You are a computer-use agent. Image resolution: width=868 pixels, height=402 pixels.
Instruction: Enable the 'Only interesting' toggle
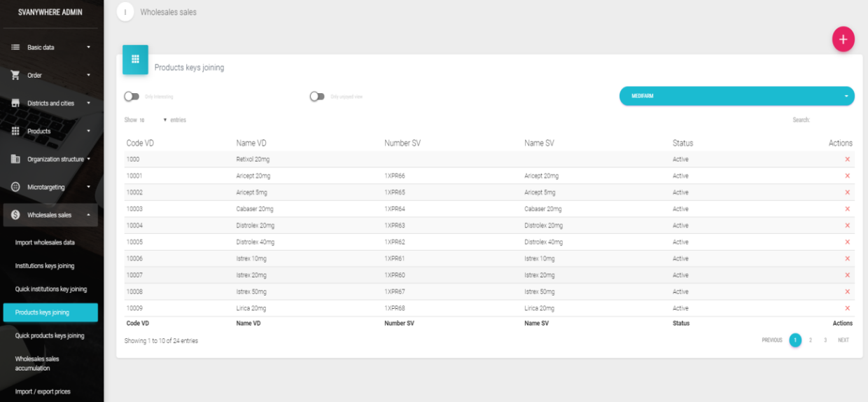131,97
